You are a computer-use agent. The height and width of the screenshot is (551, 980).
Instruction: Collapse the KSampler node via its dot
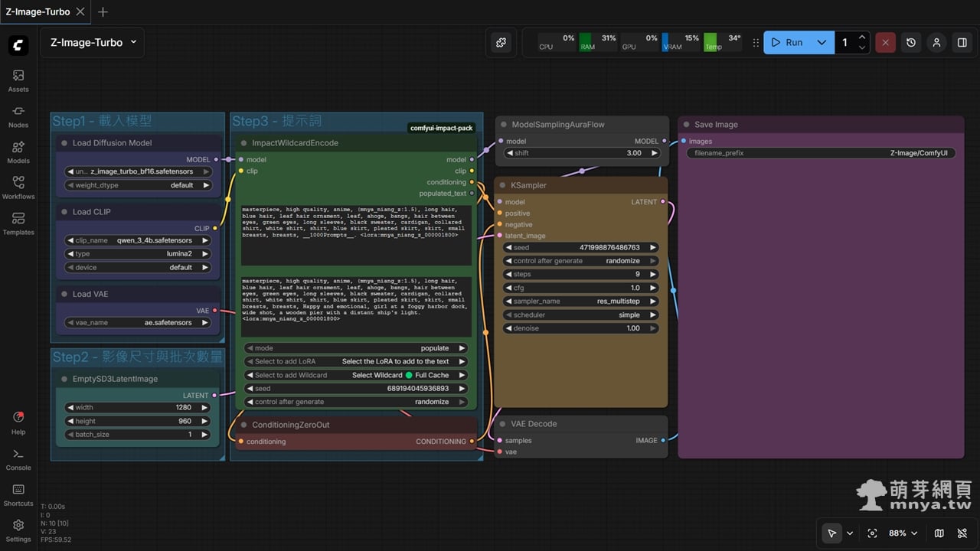pyautogui.click(x=503, y=185)
